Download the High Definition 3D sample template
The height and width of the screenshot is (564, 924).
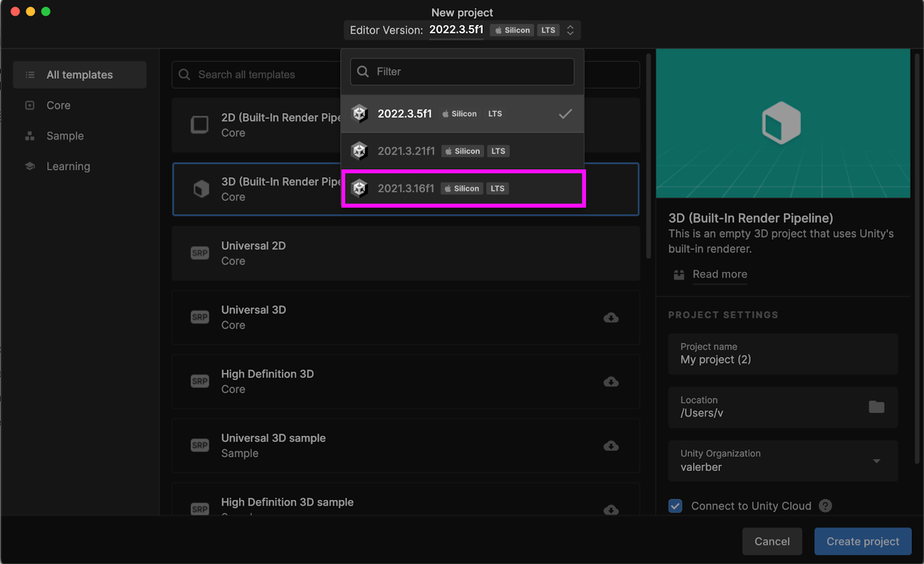coord(611,510)
